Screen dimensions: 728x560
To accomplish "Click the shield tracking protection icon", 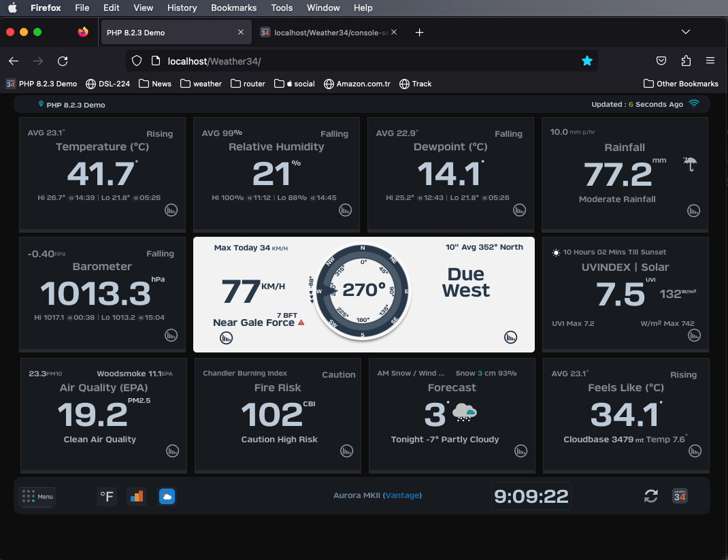I will (137, 61).
